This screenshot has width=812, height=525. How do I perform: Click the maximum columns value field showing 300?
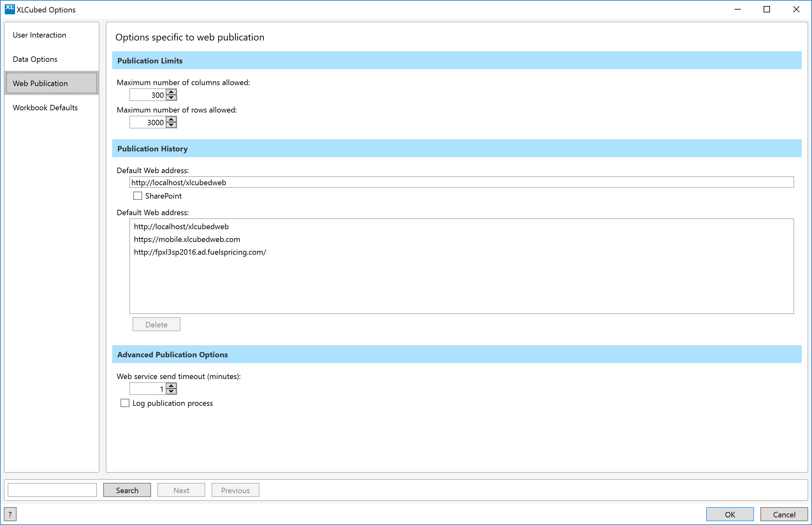click(x=148, y=95)
